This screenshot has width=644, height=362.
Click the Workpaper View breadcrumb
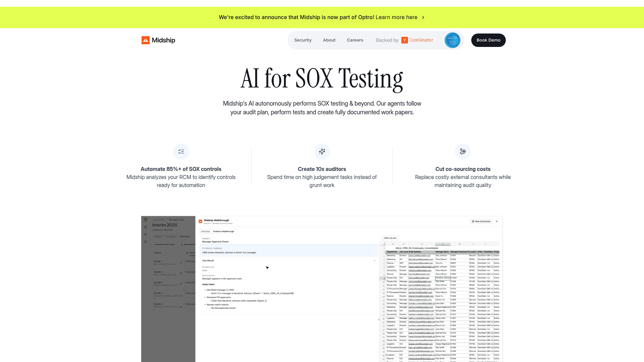(x=176, y=220)
